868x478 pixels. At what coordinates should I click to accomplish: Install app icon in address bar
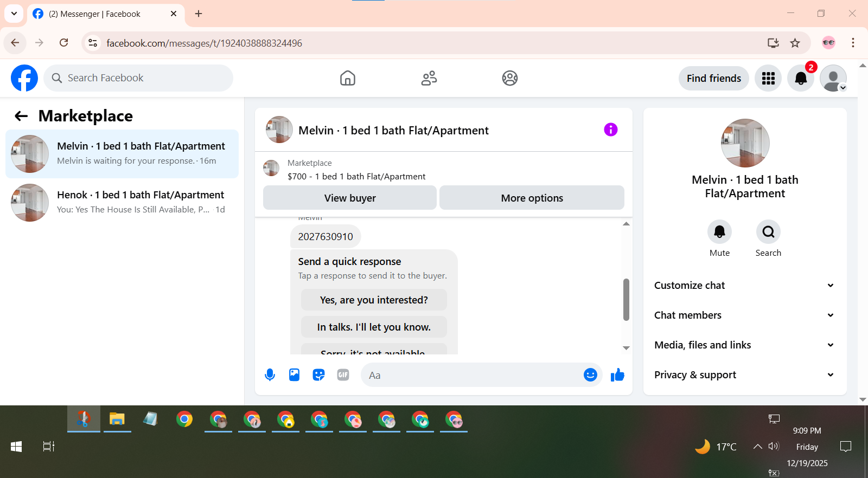[773, 43]
